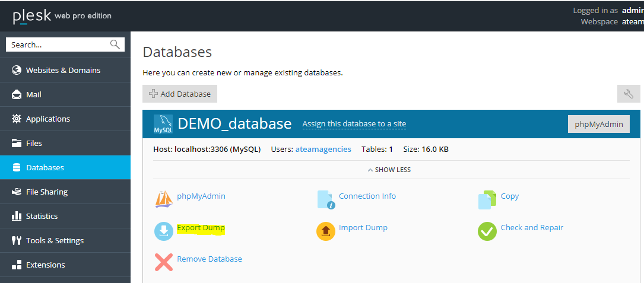Click the Extensions blocks icon
Image resolution: width=644 pixels, height=283 pixels.
point(17,265)
